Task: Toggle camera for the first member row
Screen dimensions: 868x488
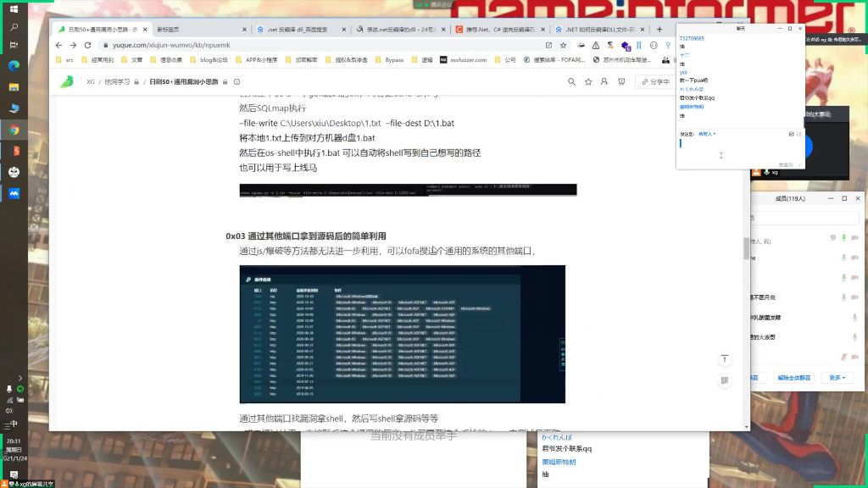Action: [x=854, y=237]
